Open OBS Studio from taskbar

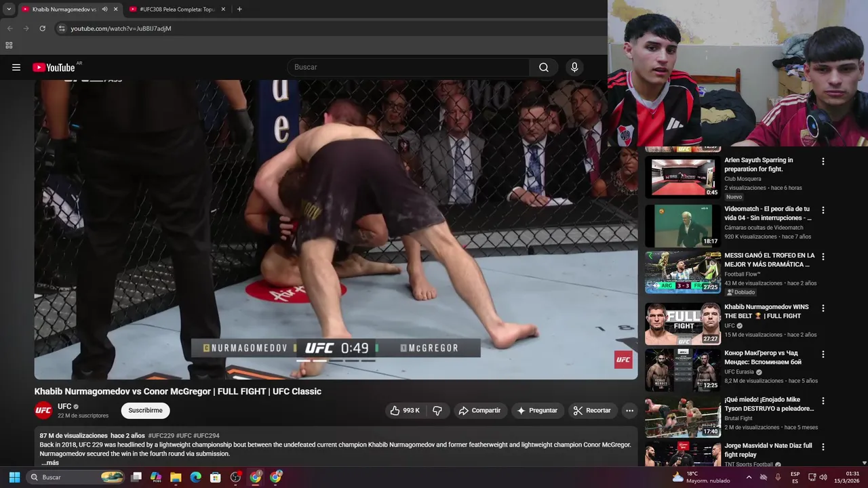pos(235,477)
